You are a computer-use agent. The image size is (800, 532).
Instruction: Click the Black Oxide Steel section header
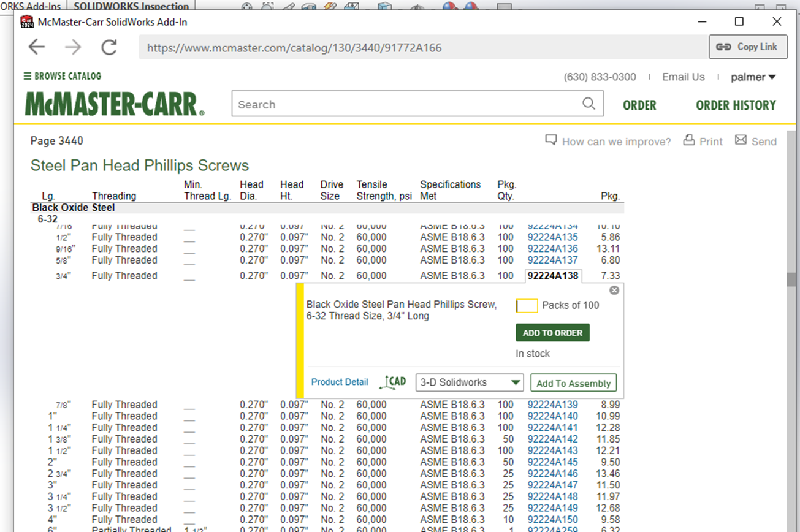pyautogui.click(x=73, y=208)
